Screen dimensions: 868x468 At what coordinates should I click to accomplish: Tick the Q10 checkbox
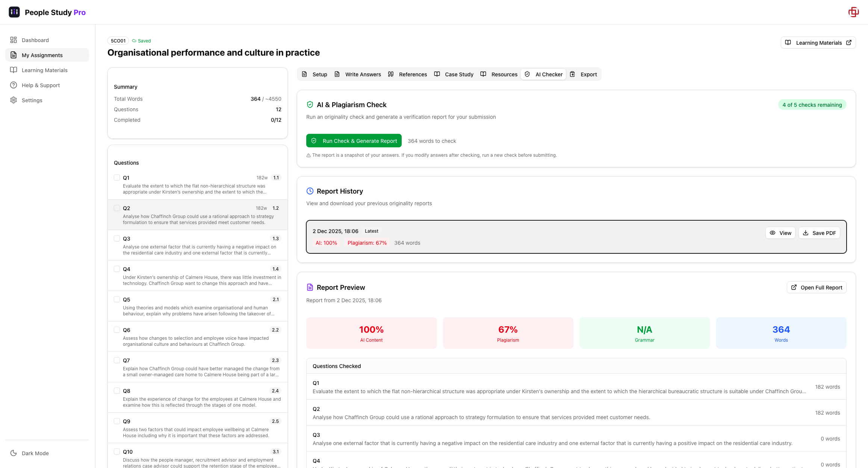[116, 451]
